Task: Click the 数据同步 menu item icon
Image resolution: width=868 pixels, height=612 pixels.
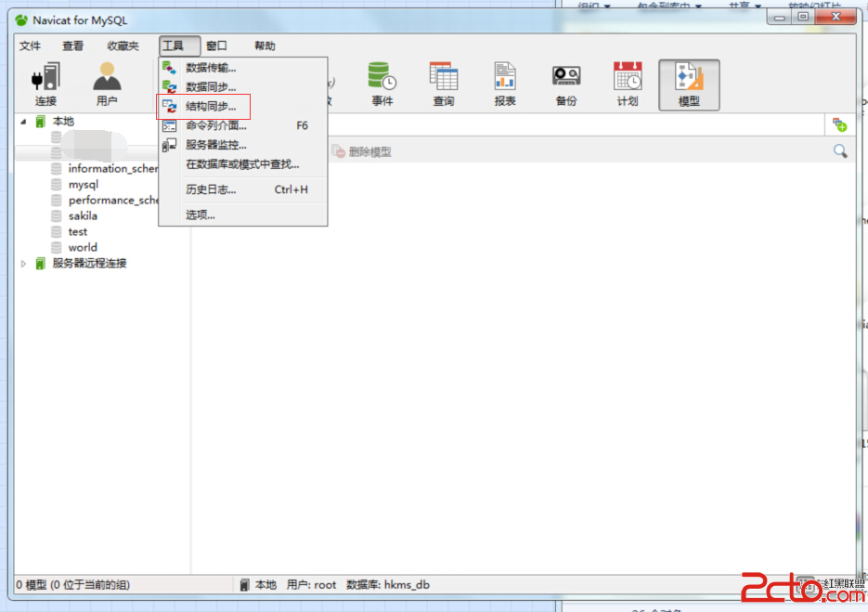Action: click(169, 87)
